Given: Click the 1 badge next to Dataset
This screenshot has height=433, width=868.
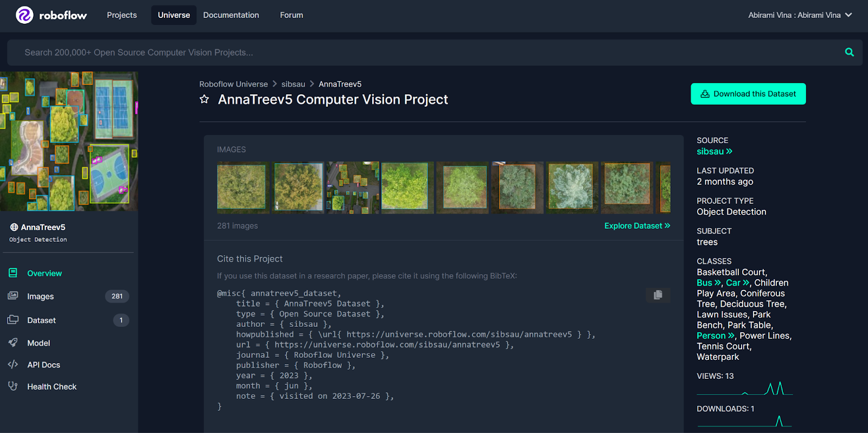Looking at the screenshot, I should tap(121, 320).
